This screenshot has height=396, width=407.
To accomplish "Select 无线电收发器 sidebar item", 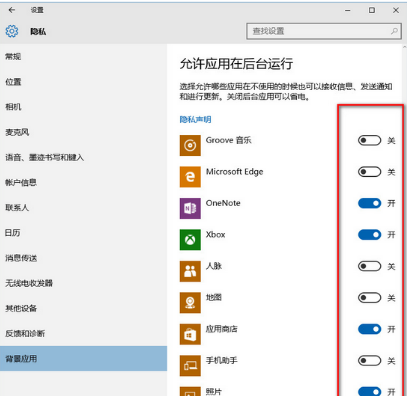I will [83, 283].
